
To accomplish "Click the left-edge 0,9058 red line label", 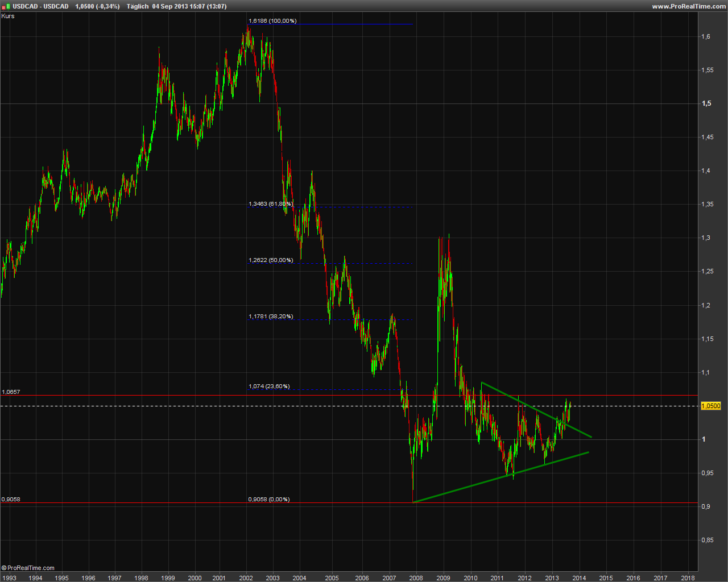I will pyautogui.click(x=11, y=499).
